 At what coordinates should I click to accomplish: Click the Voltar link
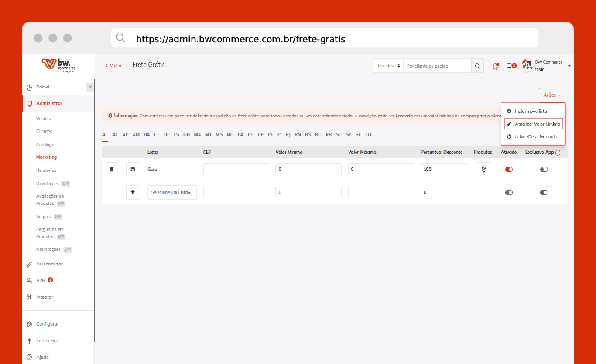(x=114, y=65)
